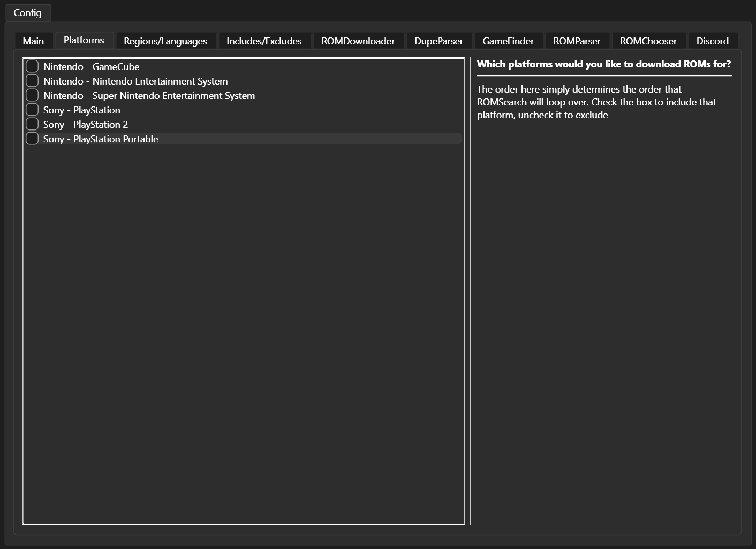Go to the Includes/Excludes tab
Screen dimensions: 756x549
(x=264, y=41)
